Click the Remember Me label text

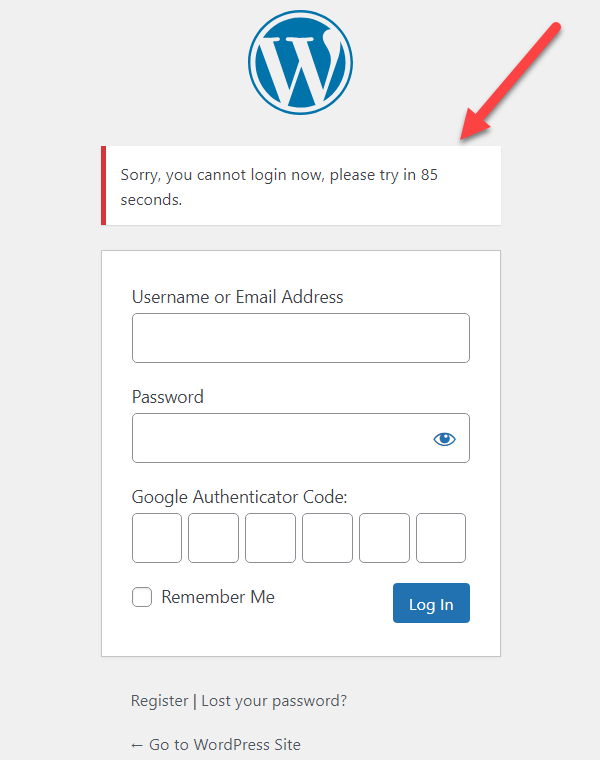(218, 597)
